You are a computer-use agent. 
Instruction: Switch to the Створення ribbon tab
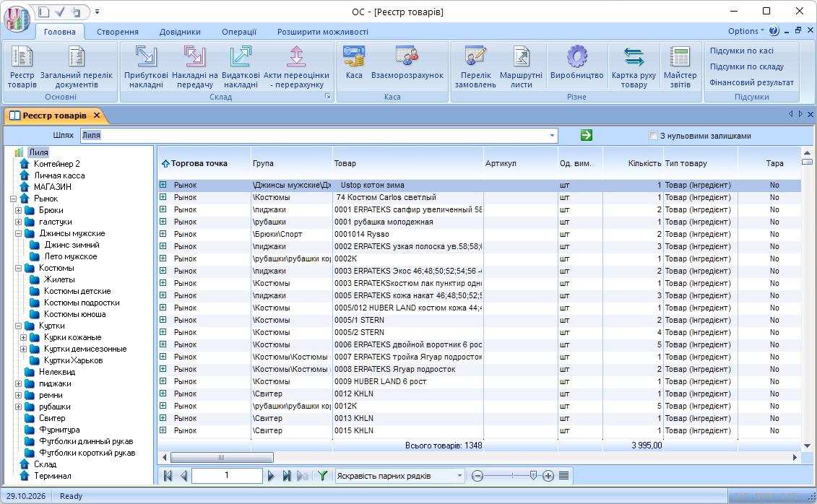tap(118, 32)
